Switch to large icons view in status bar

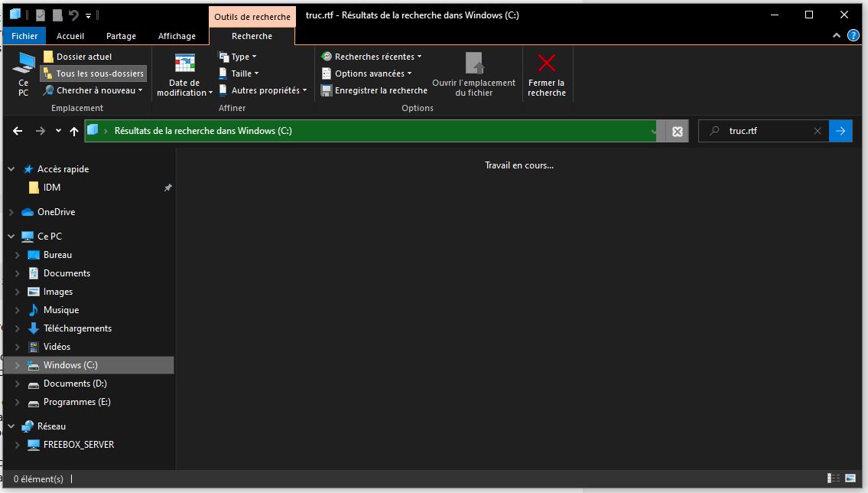[x=850, y=478]
